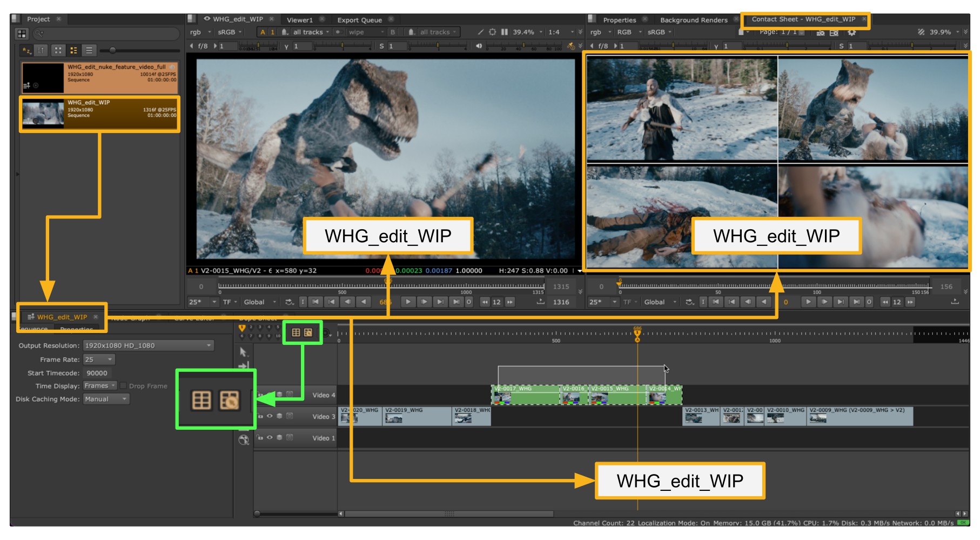Image resolution: width=980 pixels, height=540 pixels.
Task: Click the Project thumbnail size slider
Action: click(112, 50)
